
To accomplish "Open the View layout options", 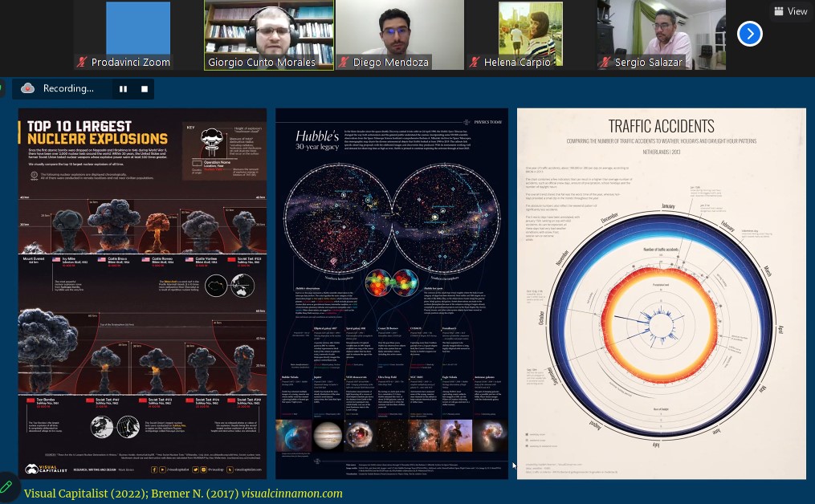I will pos(791,11).
